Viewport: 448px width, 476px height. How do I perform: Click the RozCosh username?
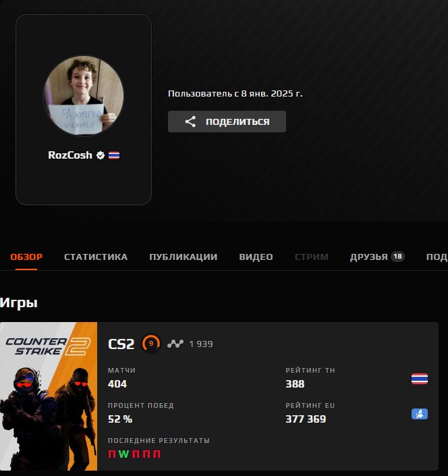tap(70, 155)
